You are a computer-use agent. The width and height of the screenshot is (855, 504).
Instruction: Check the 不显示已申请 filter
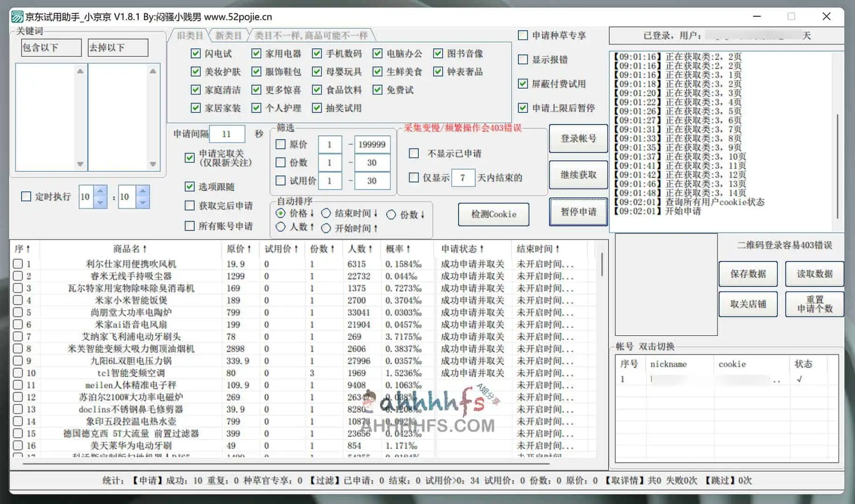point(413,153)
